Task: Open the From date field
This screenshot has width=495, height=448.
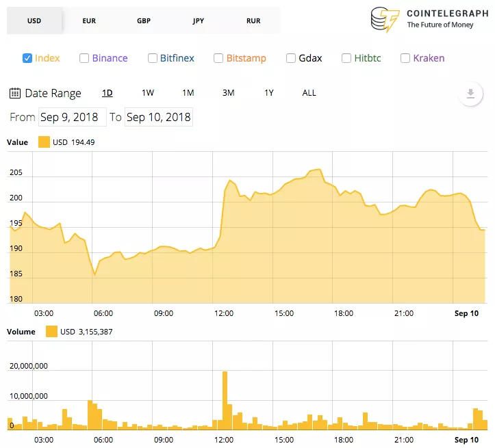Action: point(73,117)
